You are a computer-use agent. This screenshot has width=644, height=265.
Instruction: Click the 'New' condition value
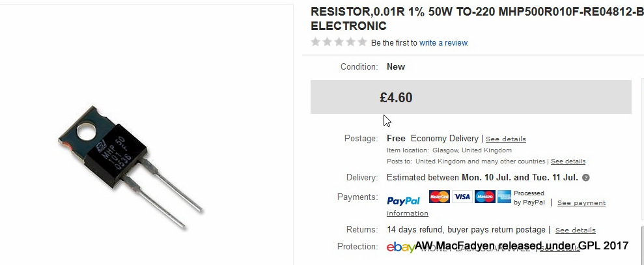click(396, 66)
